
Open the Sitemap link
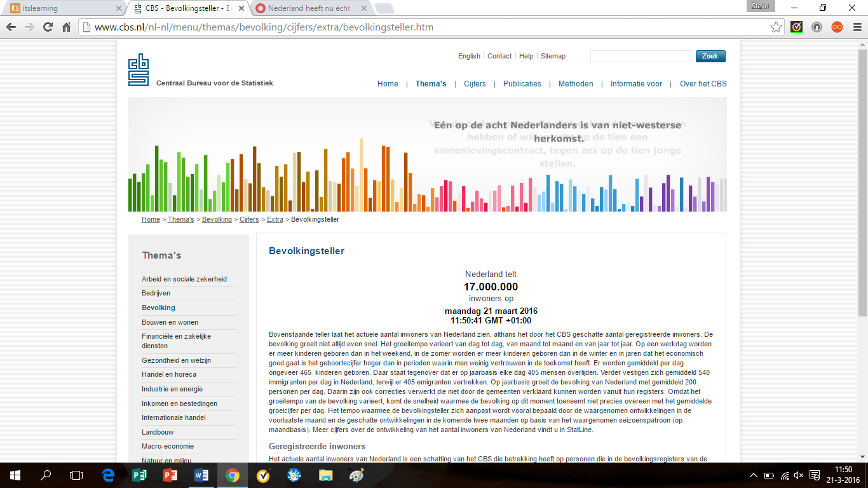tap(553, 56)
